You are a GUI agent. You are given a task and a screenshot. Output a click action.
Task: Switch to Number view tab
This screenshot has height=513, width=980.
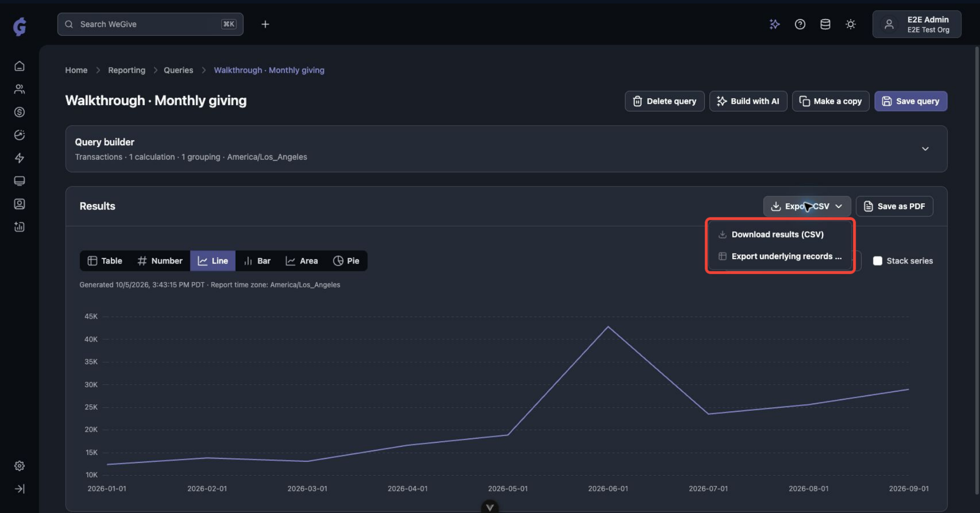tap(160, 261)
